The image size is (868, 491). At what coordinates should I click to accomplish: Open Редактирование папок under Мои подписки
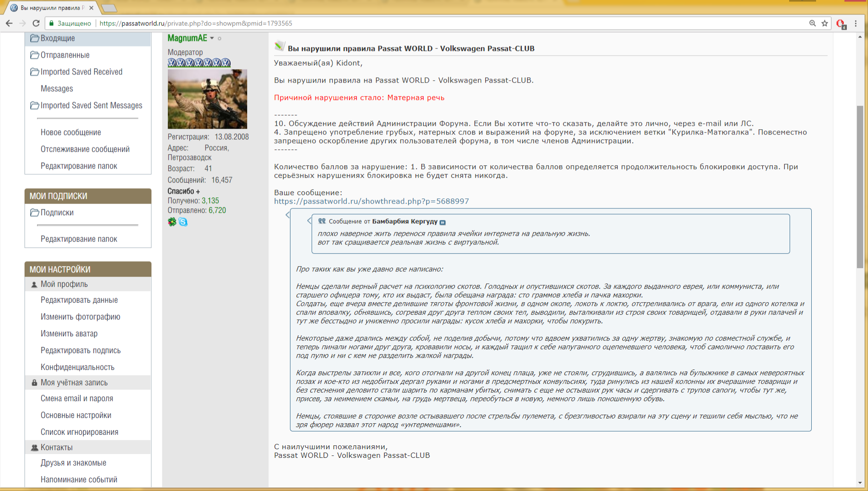79,239
